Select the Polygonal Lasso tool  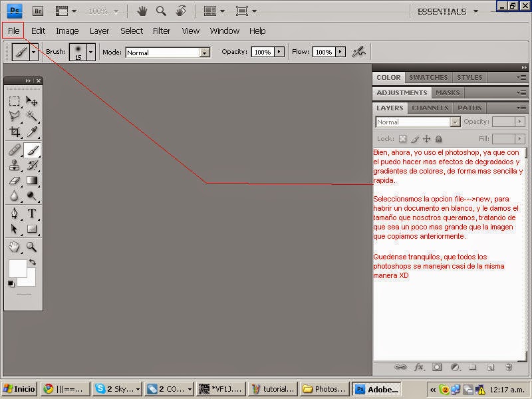(x=14, y=116)
